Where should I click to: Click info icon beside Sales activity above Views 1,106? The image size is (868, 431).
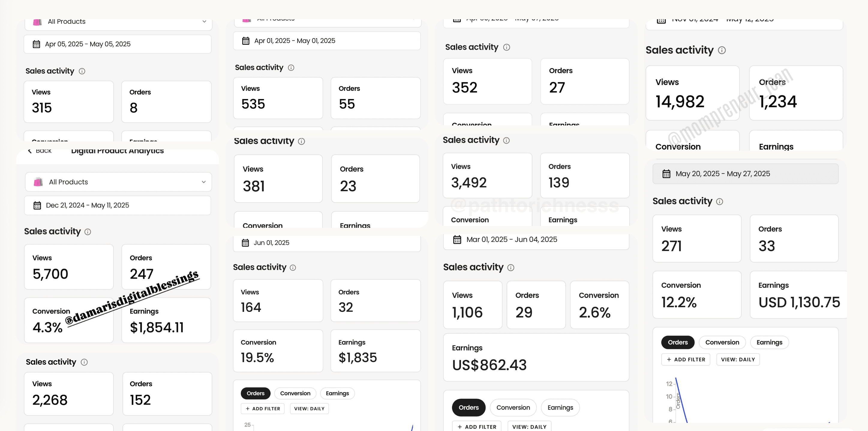pyautogui.click(x=511, y=268)
